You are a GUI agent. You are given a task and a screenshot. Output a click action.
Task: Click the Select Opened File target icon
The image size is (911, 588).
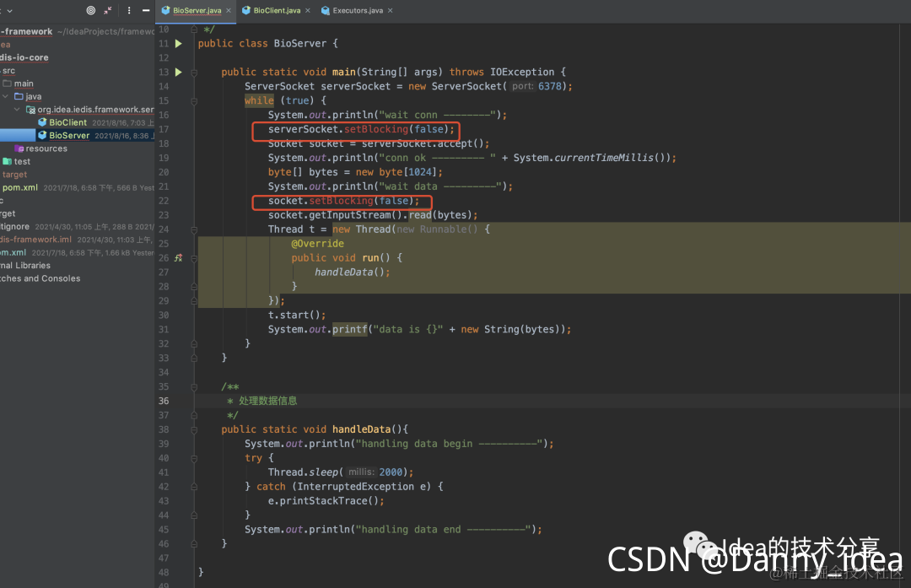point(90,10)
